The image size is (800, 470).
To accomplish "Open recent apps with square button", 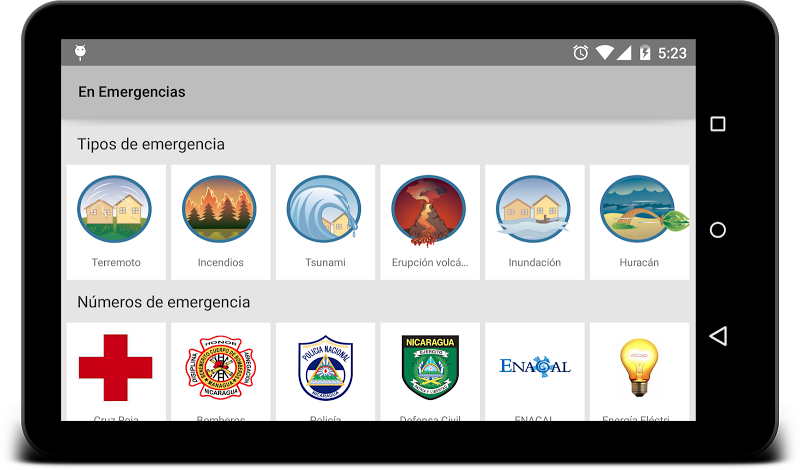I will pos(718,124).
